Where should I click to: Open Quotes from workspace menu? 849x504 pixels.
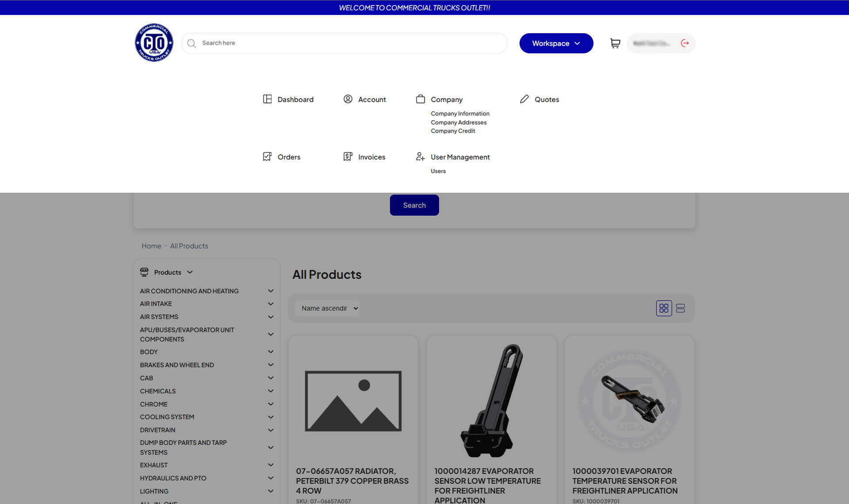pos(547,99)
